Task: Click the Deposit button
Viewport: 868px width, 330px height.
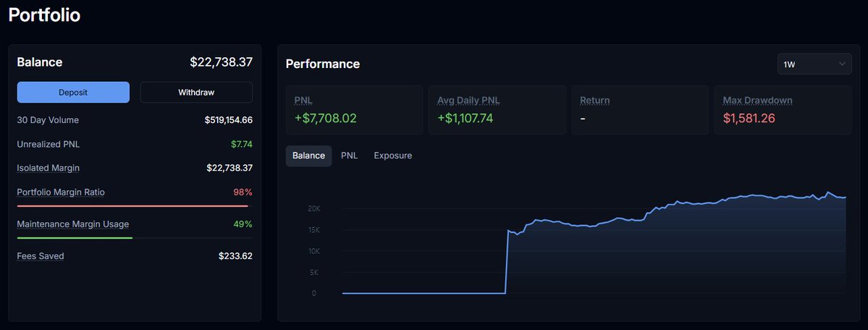Action: 73,93
